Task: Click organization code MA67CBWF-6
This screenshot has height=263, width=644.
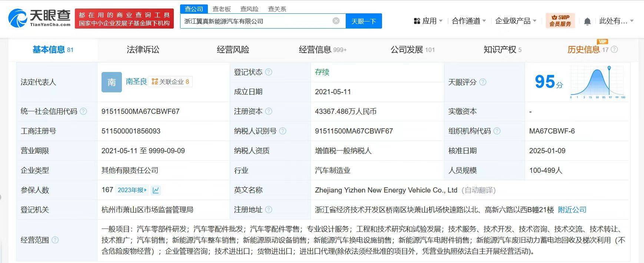Action: coord(552,131)
